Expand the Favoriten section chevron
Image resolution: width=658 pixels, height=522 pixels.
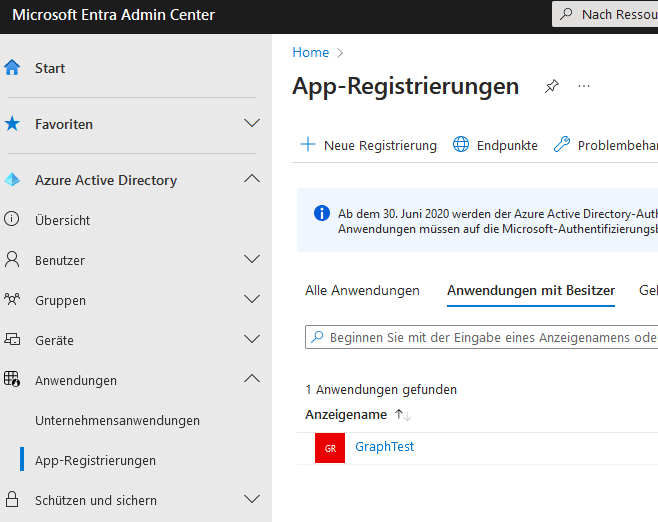(x=252, y=124)
